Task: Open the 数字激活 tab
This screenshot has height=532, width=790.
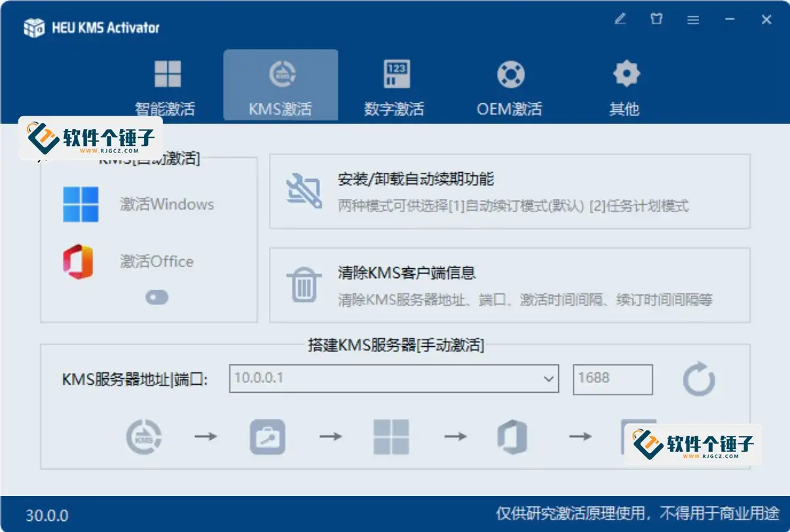Action: [395, 87]
